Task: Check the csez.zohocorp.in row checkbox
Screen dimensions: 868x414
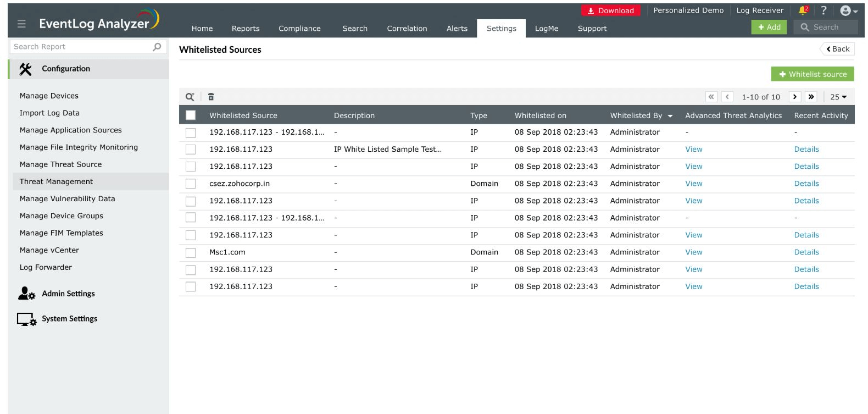Action: click(191, 184)
